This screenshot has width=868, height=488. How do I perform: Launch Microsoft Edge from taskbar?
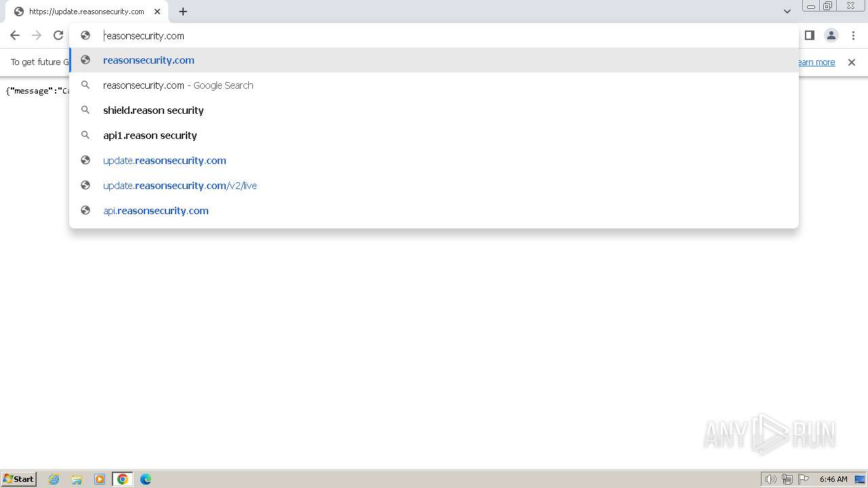(x=146, y=479)
